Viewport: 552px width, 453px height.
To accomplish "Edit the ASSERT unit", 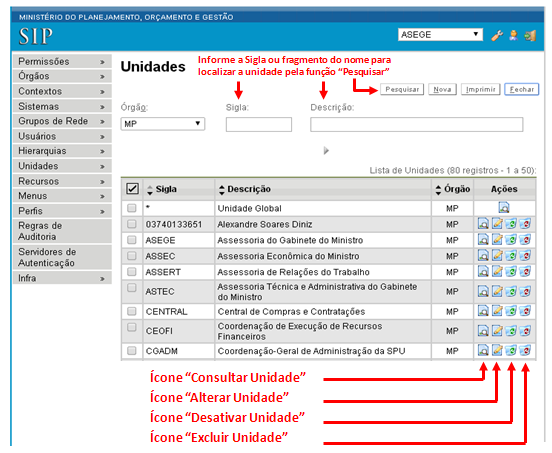I will [497, 271].
